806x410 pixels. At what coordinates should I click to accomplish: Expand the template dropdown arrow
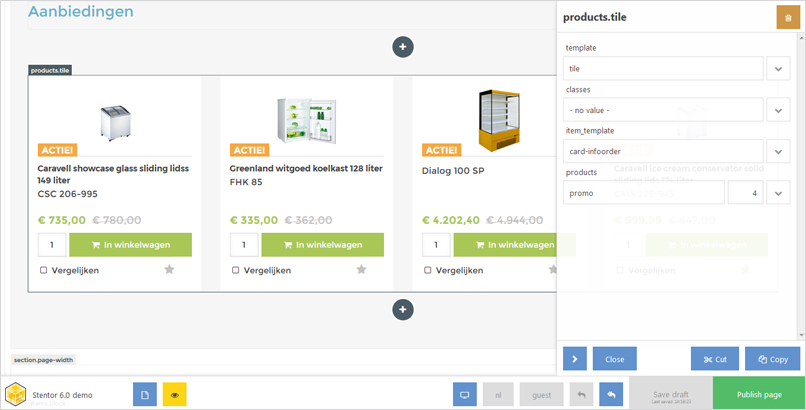click(777, 69)
